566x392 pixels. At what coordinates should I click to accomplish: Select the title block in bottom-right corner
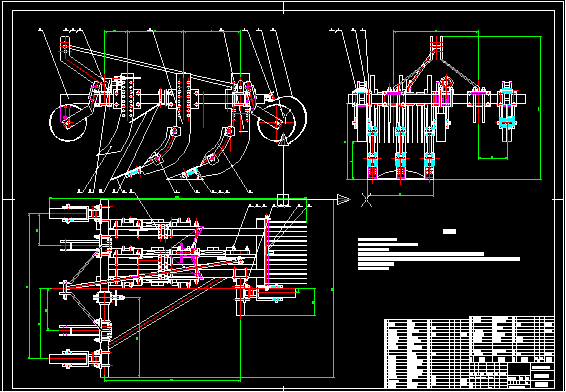click(x=513, y=375)
